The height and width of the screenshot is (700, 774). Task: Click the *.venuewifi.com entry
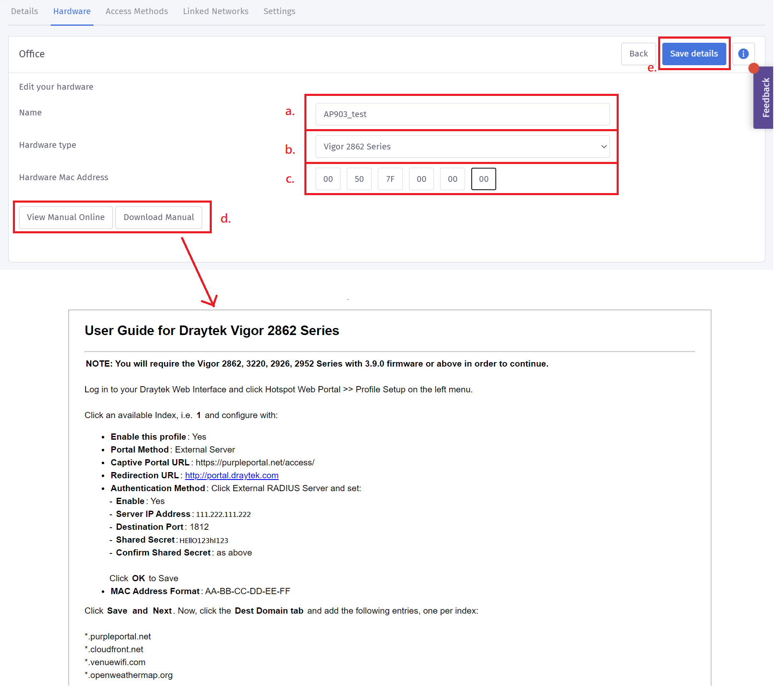[x=115, y=662]
